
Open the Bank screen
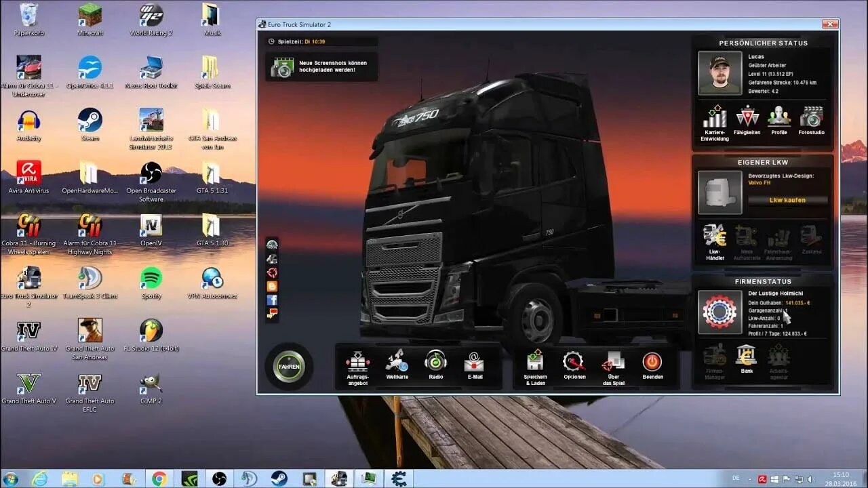(x=747, y=359)
